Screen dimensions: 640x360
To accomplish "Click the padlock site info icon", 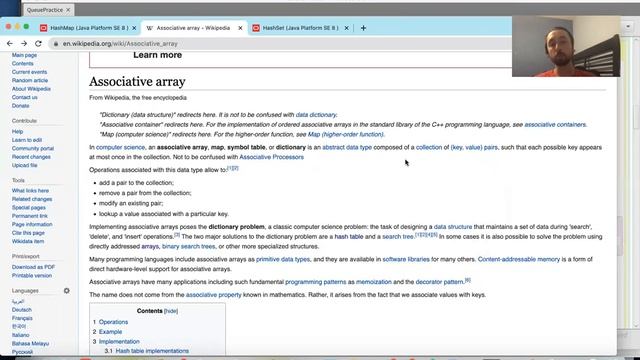I will tap(56, 44).
